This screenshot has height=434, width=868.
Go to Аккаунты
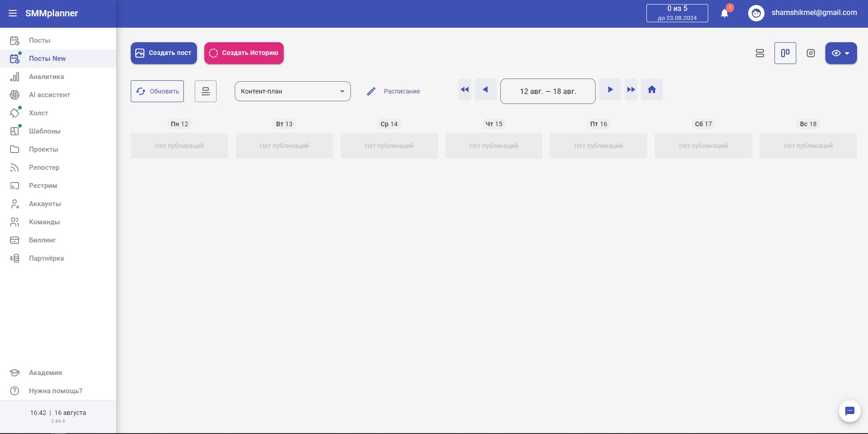(x=58, y=204)
